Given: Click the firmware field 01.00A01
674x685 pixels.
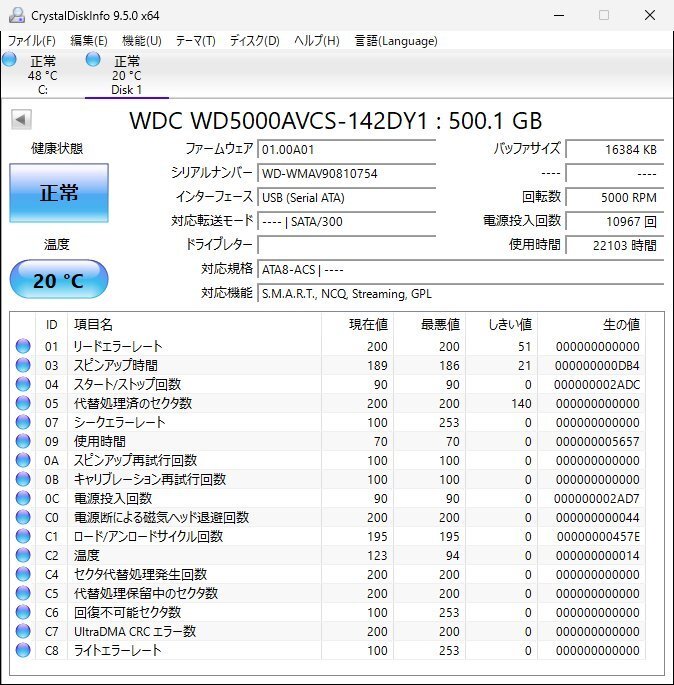Looking at the screenshot, I should point(347,149).
